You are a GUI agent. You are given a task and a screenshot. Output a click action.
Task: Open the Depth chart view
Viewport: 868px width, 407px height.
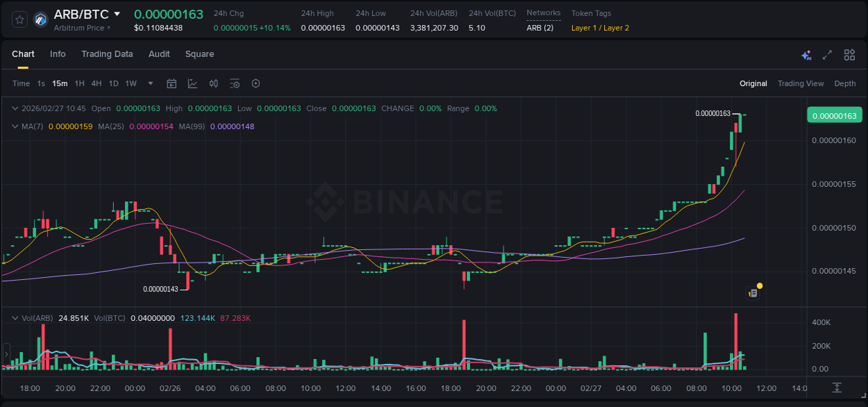click(845, 83)
